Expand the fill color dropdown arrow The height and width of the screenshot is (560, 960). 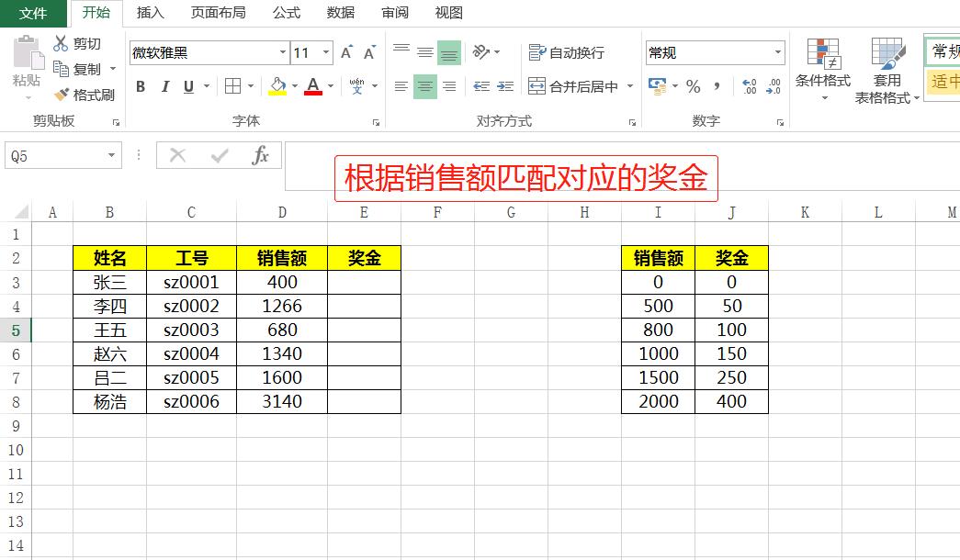pos(295,86)
